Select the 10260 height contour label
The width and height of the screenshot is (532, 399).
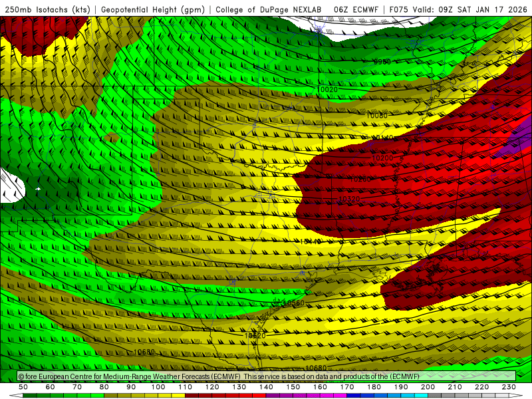click(x=360, y=179)
